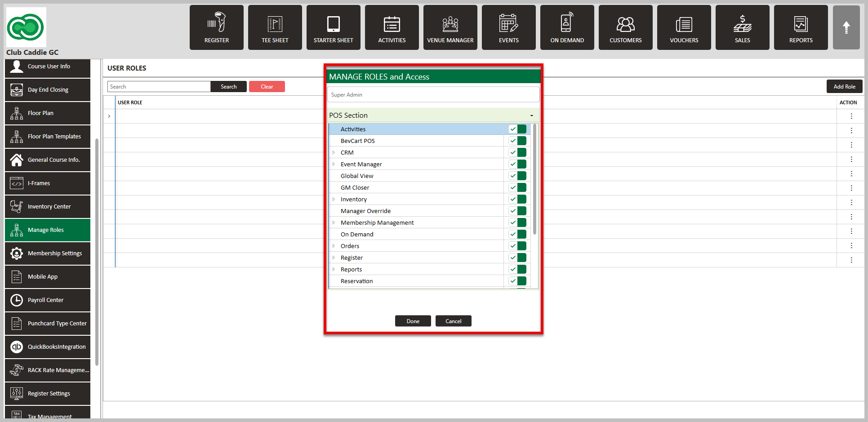Open RACK Rate Management in sidebar

(x=48, y=370)
